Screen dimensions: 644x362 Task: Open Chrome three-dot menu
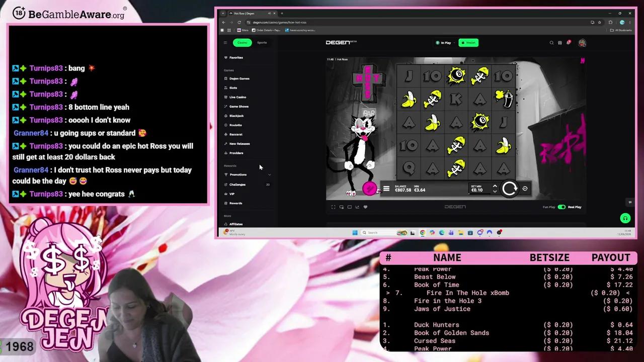click(x=630, y=22)
